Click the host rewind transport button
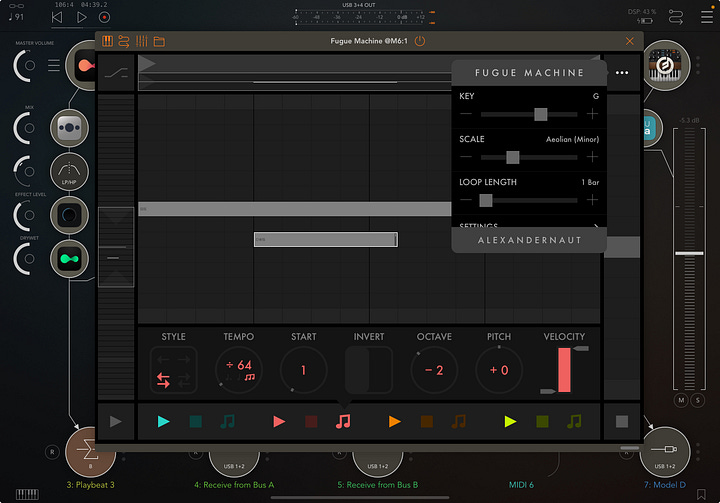720x503 pixels. (x=57, y=17)
